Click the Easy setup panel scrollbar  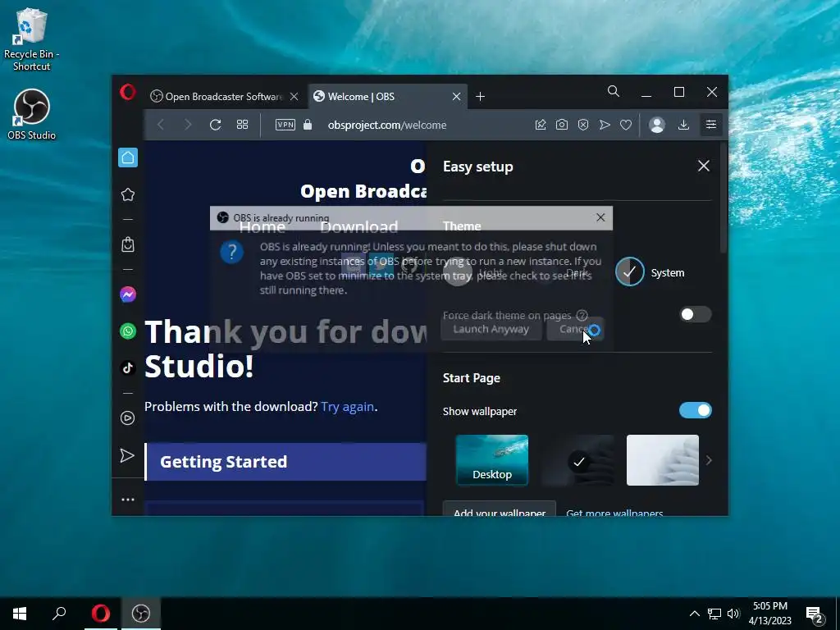724,199
